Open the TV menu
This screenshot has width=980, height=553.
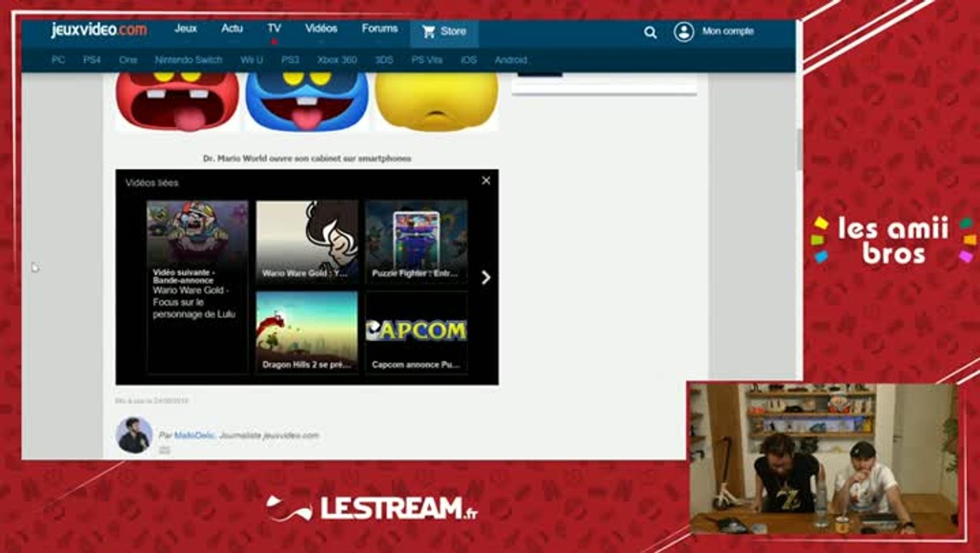pos(274,28)
